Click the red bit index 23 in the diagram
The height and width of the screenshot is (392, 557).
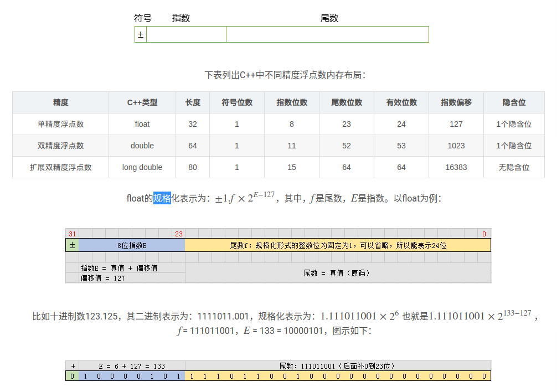pyautogui.click(x=179, y=234)
